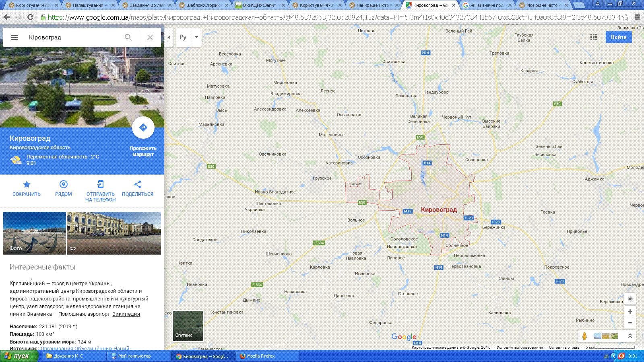This screenshot has height=362, width=644.
Task: Open Организация Объединённых Наций source link
Action: [x=85, y=349]
